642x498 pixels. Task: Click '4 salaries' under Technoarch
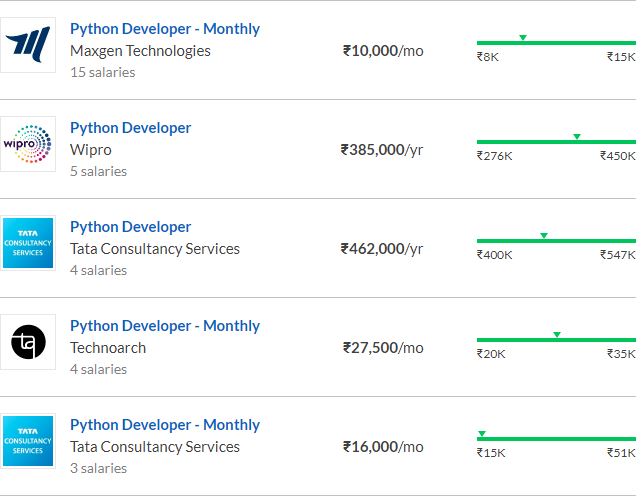(x=98, y=370)
